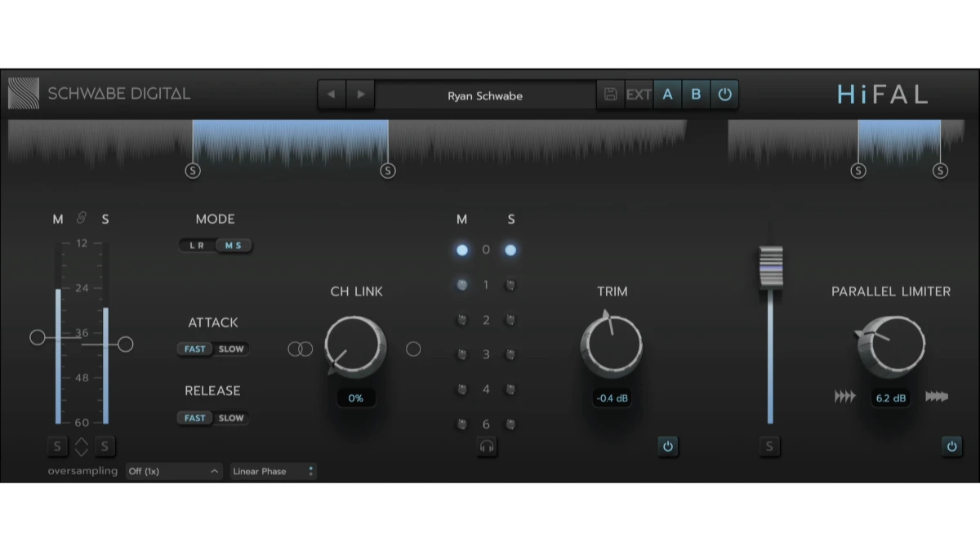Click the Trim section power icon
This screenshot has height=551, width=980.
pyautogui.click(x=668, y=447)
